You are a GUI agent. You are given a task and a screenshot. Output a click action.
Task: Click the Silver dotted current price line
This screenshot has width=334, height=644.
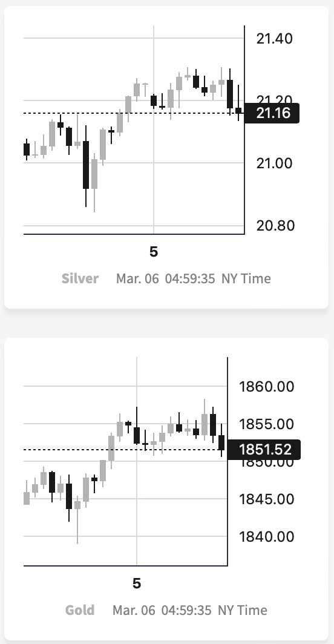[134, 113]
